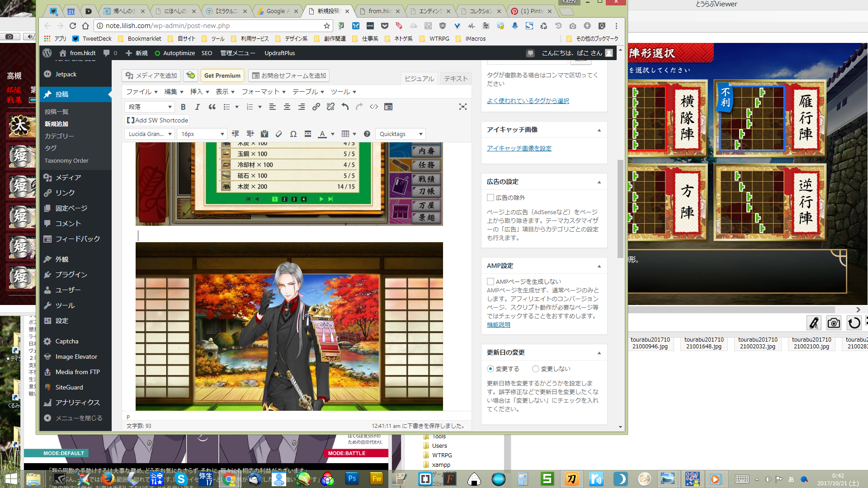Click the Tourabu Viewer horizontal scrollbar

click(731, 310)
